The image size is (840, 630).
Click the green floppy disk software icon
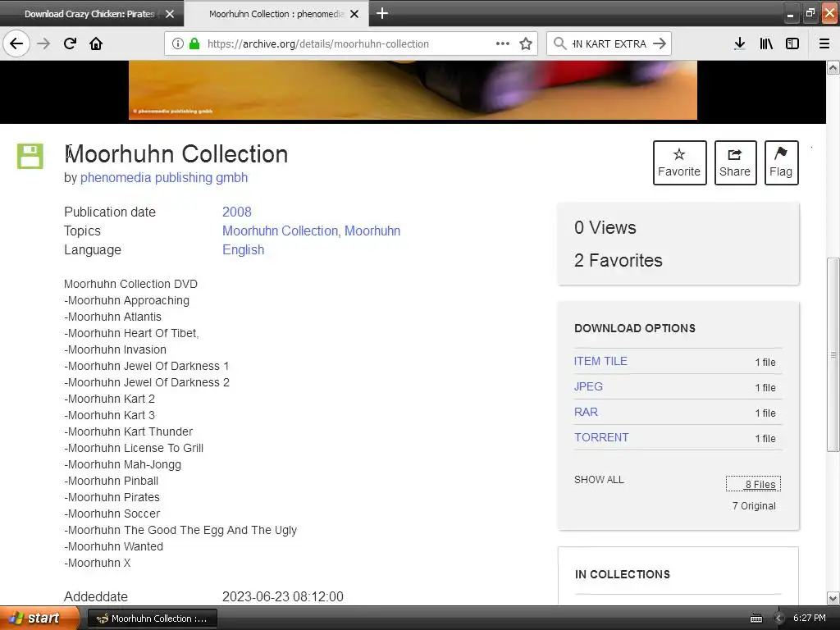pyautogui.click(x=30, y=156)
